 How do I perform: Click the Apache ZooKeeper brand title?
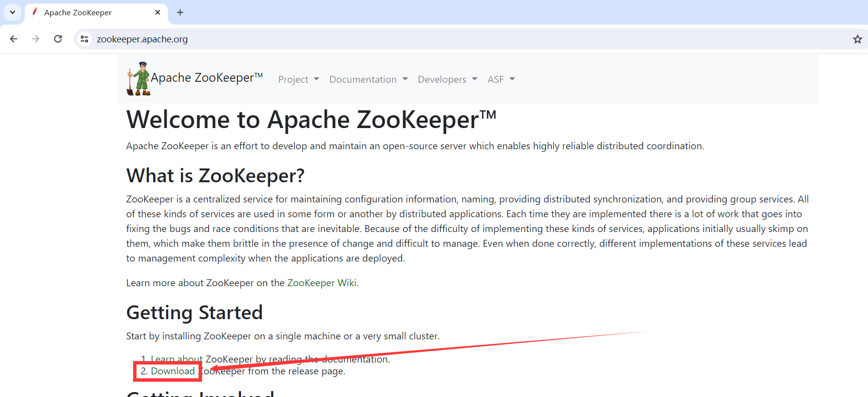(207, 78)
